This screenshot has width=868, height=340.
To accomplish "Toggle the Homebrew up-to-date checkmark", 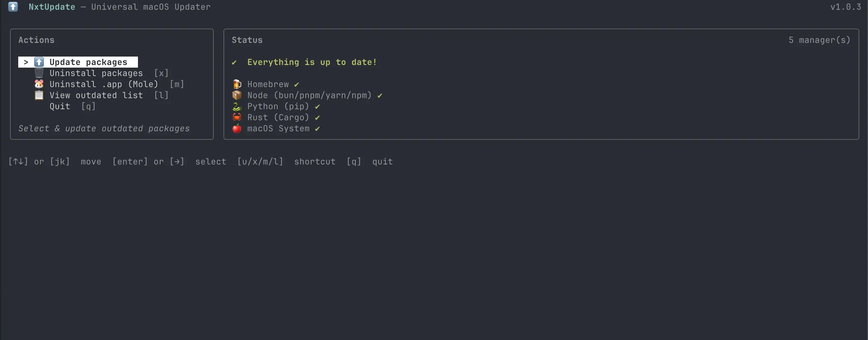I will (x=296, y=84).
